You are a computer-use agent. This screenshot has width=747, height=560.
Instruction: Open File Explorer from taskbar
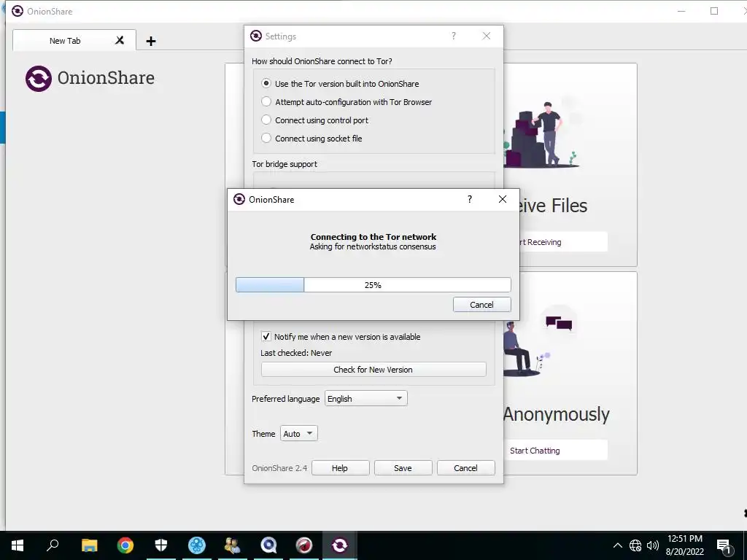[x=89, y=545]
